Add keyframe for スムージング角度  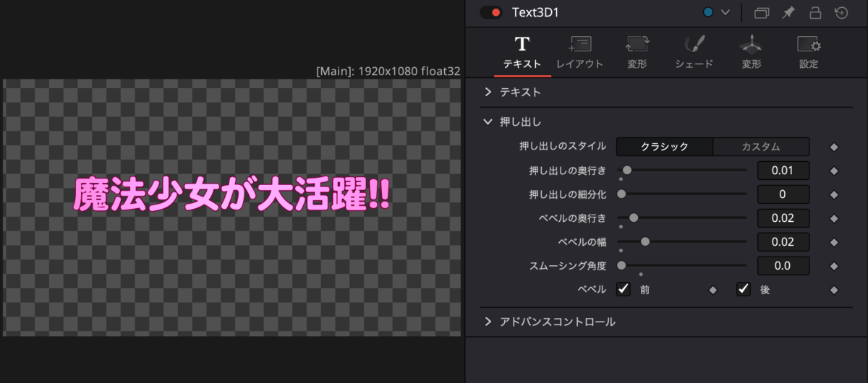point(834,266)
